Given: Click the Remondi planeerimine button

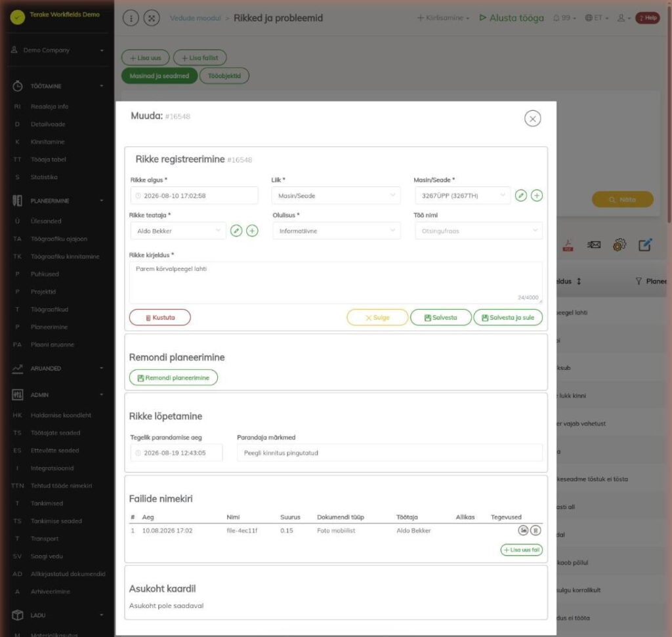Looking at the screenshot, I should (x=173, y=378).
